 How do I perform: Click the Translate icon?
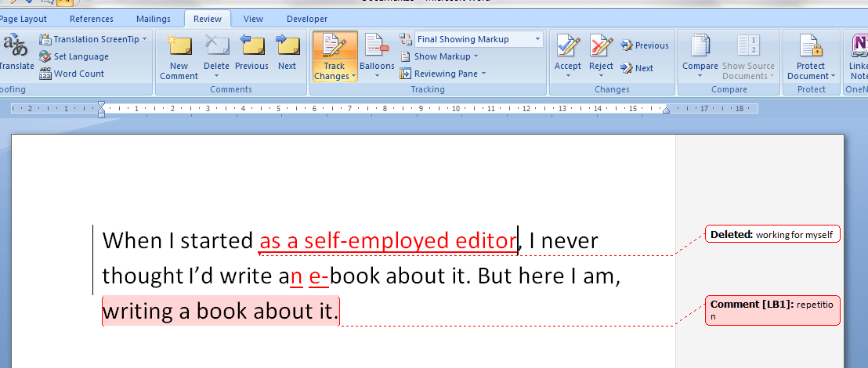(x=15, y=47)
